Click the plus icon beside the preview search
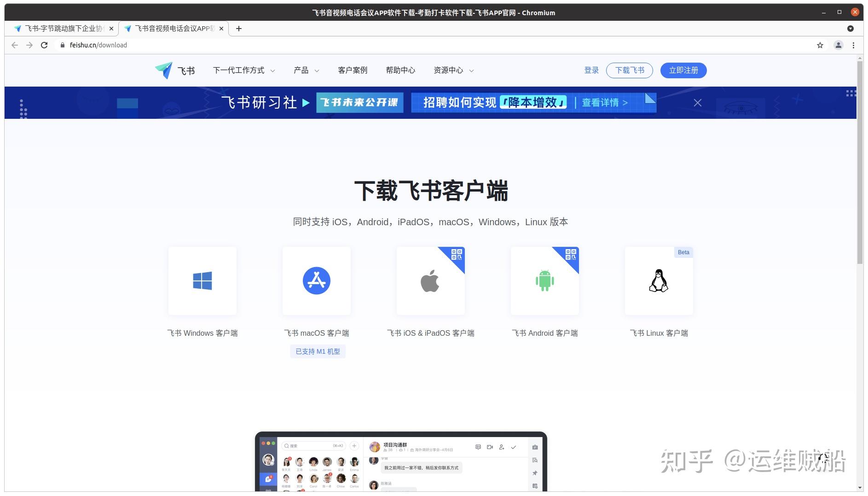Screen dimensions: 868x496 coord(354,446)
